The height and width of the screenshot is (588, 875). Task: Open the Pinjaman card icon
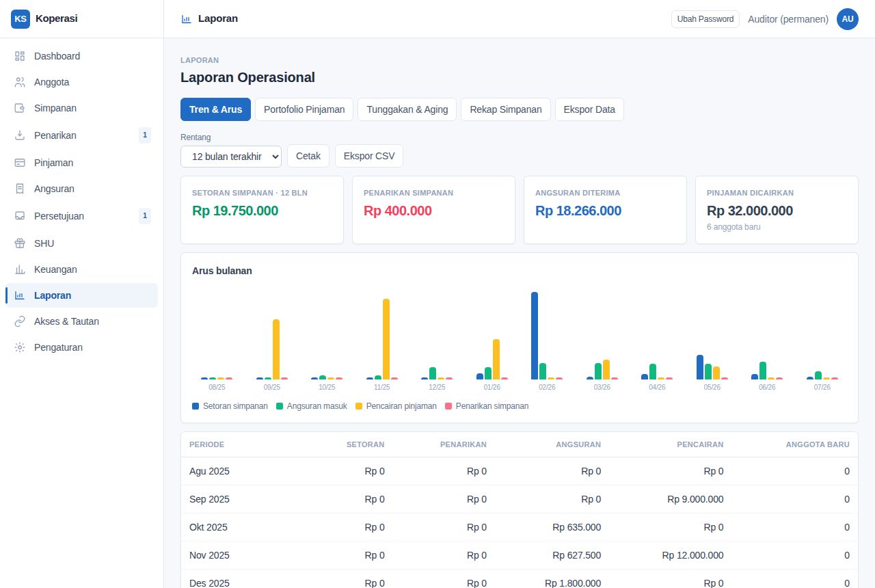(20, 163)
